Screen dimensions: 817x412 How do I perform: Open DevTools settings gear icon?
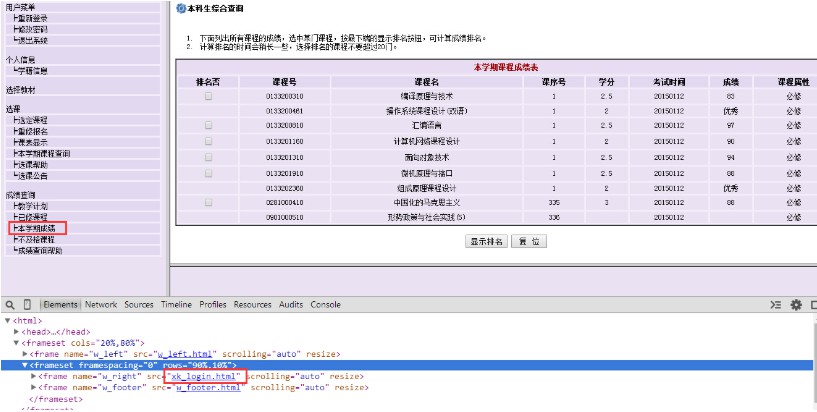(796, 305)
